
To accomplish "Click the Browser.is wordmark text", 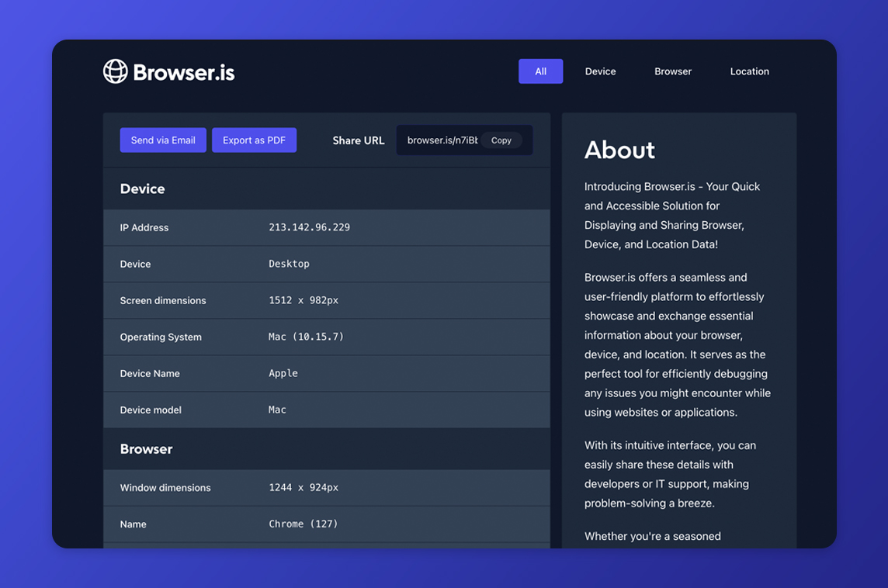I will coord(183,72).
